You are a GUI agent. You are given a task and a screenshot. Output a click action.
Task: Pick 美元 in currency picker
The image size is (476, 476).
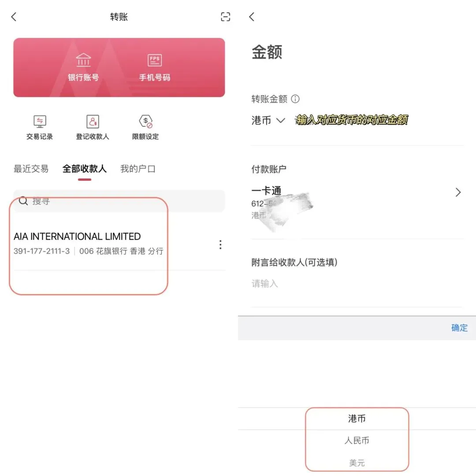(357, 463)
